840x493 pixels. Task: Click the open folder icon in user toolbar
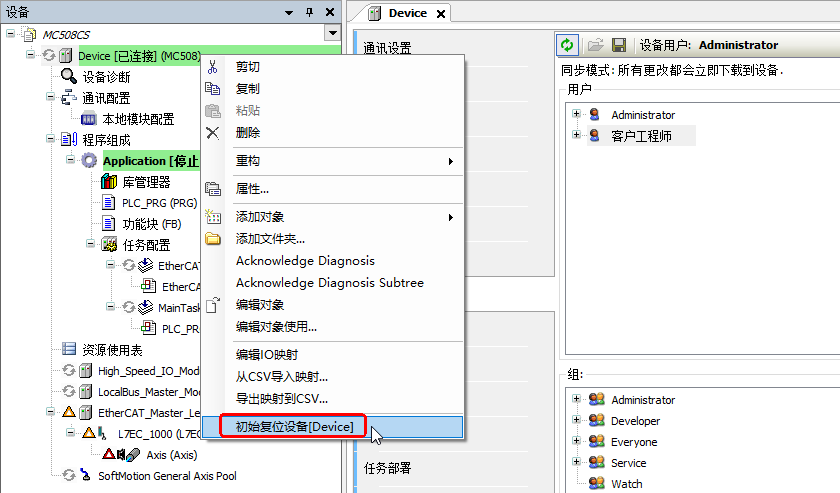(595, 45)
